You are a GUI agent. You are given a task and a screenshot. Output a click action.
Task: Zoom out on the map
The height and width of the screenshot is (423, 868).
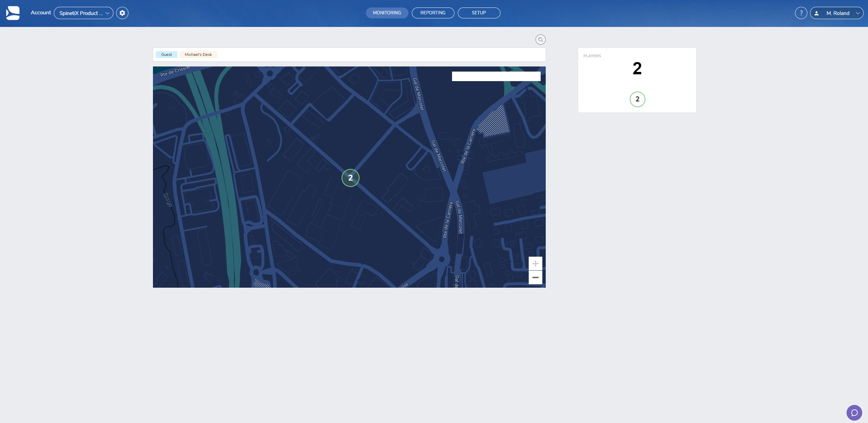535,277
